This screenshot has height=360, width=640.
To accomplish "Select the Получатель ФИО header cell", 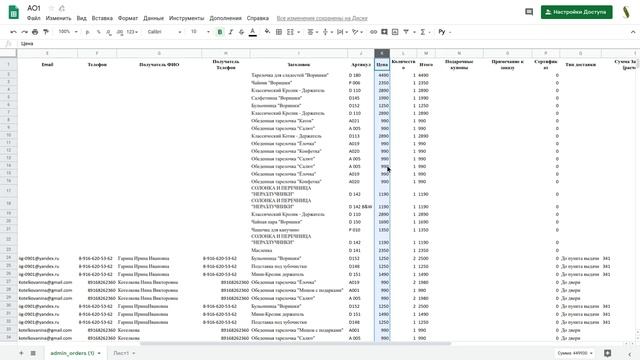I will pyautogui.click(x=159, y=64).
